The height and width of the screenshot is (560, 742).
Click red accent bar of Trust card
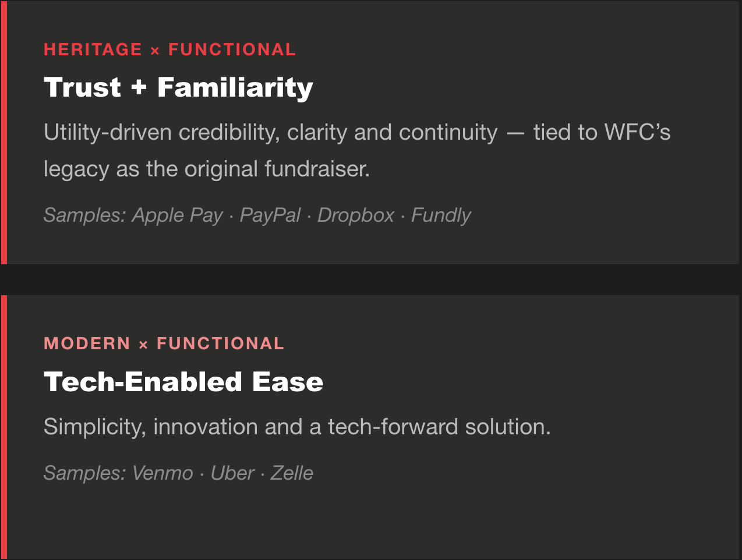(x=3, y=132)
